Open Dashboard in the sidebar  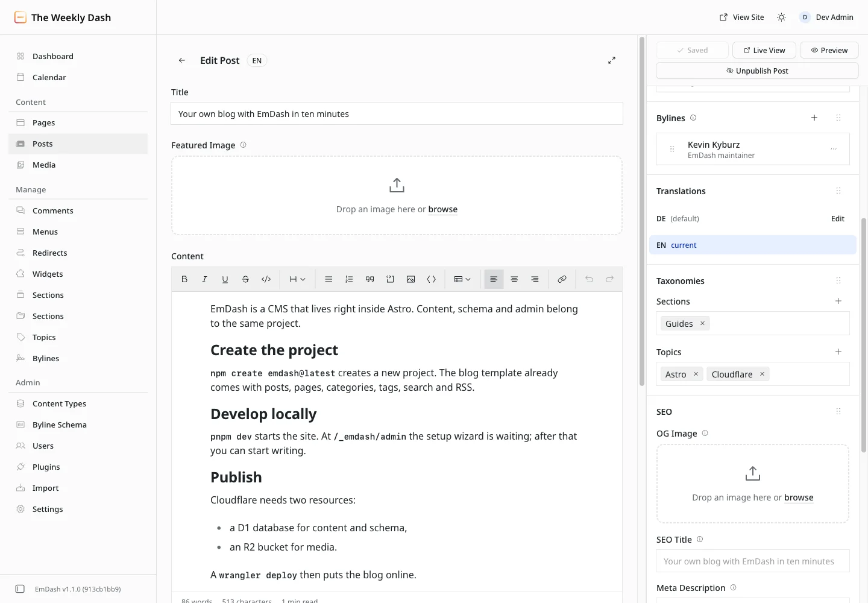[x=78, y=56]
